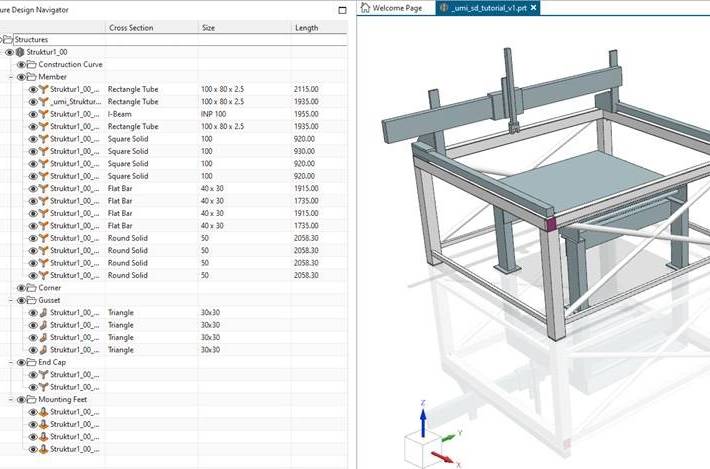Collapse the Mounting Feet folder

coord(11,400)
